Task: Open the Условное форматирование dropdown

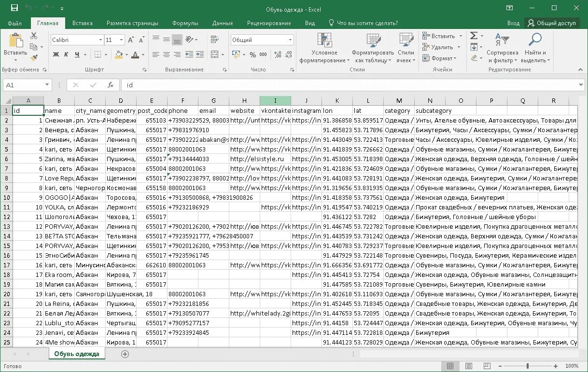Action: point(324,48)
